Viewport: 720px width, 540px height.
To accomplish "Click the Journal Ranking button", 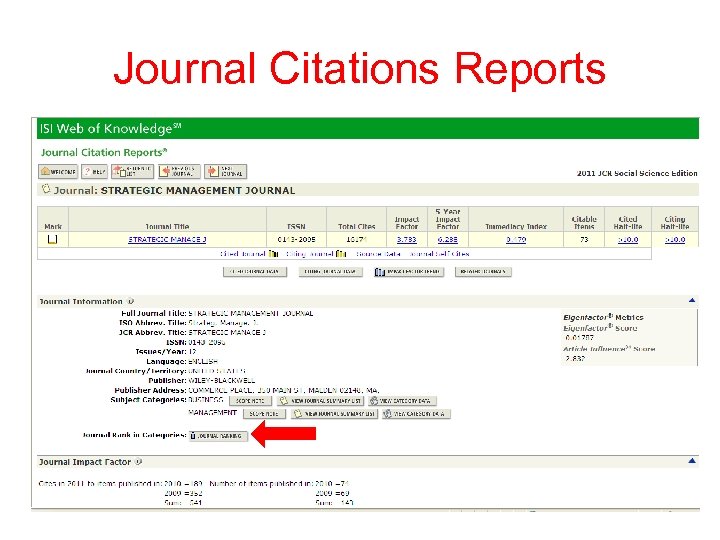I will pos(219,436).
